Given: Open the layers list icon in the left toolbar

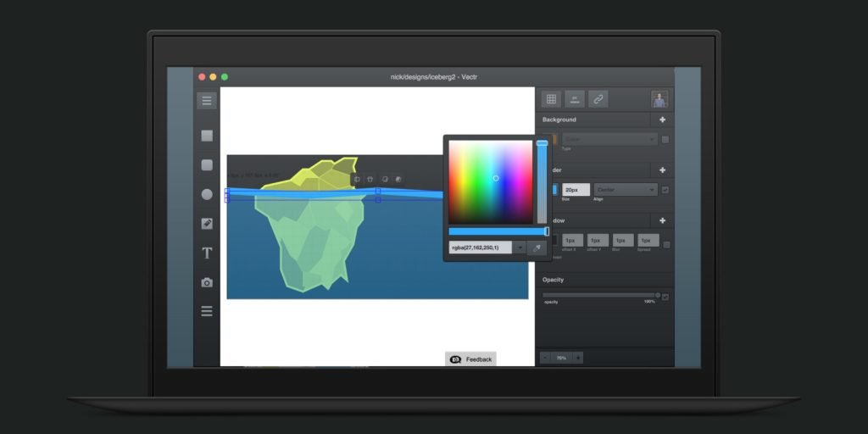Looking at the screenshot, I should (x=207, y=311).
